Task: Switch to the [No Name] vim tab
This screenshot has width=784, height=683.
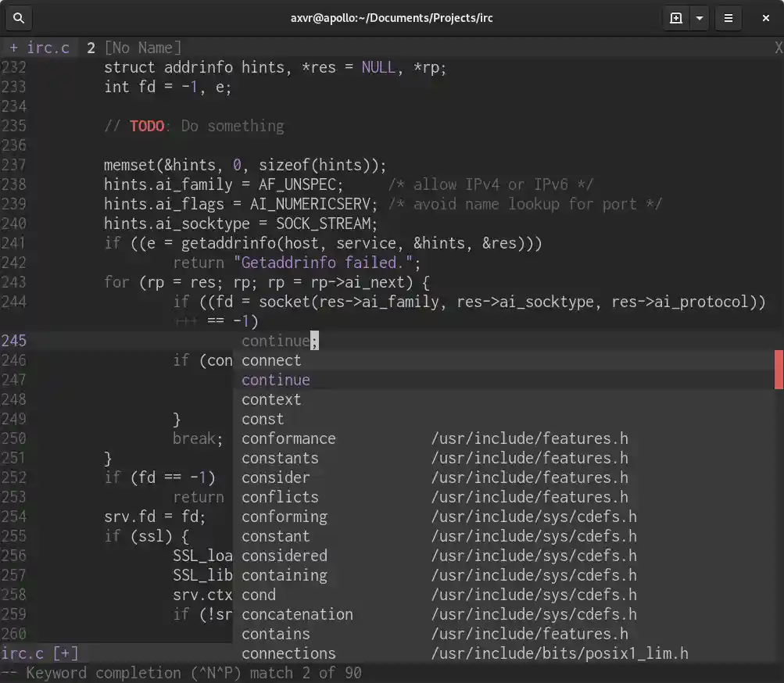Action: tap(141, 48)
